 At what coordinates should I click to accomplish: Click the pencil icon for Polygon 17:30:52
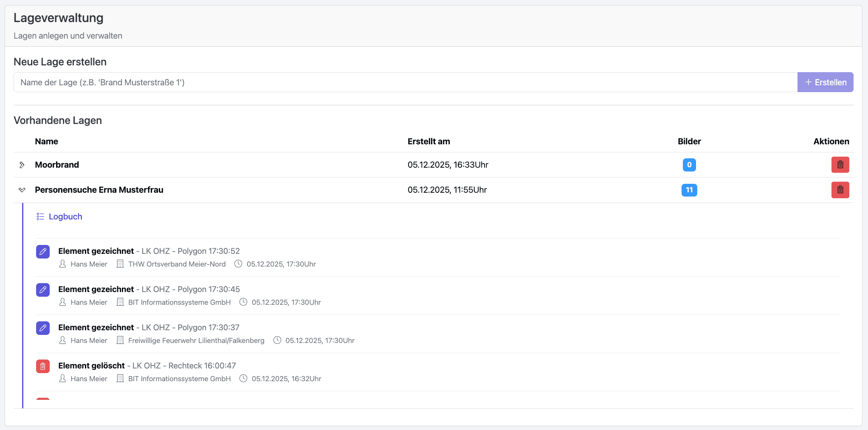(x=43, y=252)
